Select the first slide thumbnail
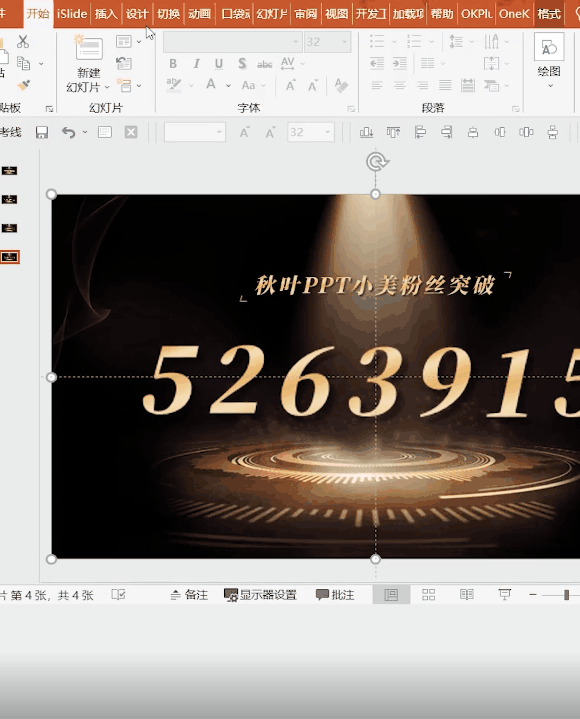 [10, 171]
